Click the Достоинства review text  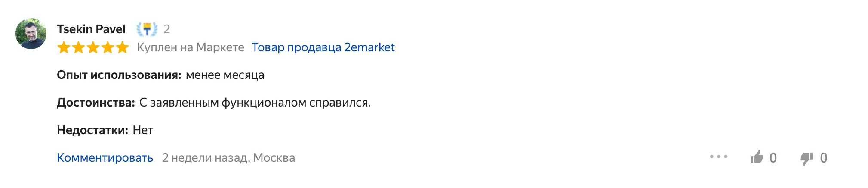point(255,103)
